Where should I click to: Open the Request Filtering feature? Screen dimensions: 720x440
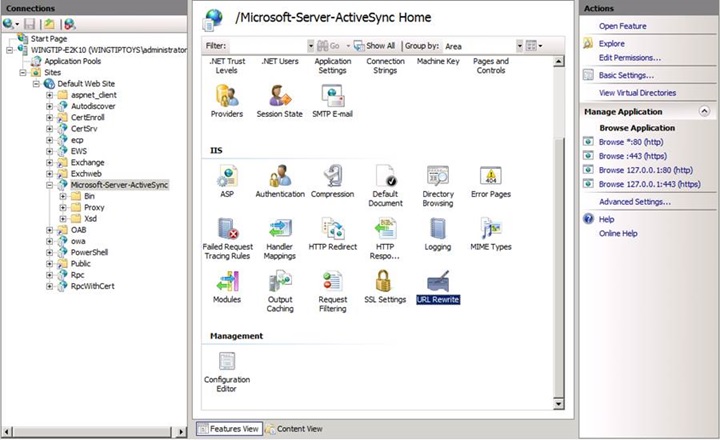coord(332,292)
